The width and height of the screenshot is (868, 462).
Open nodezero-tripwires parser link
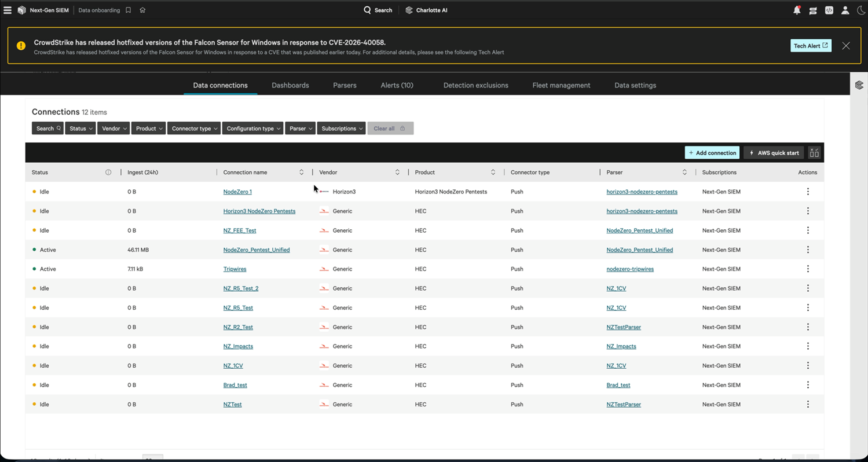(630, 269)
